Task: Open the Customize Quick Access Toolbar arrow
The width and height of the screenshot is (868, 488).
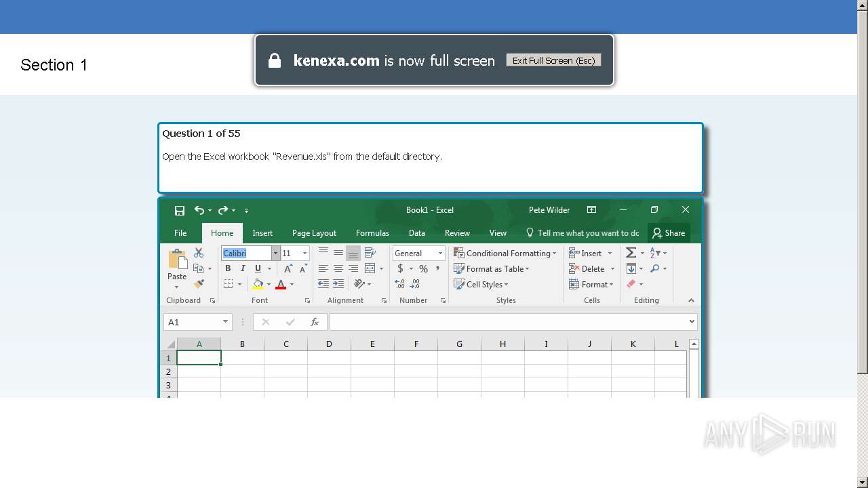Action: (x=246, y=211)
